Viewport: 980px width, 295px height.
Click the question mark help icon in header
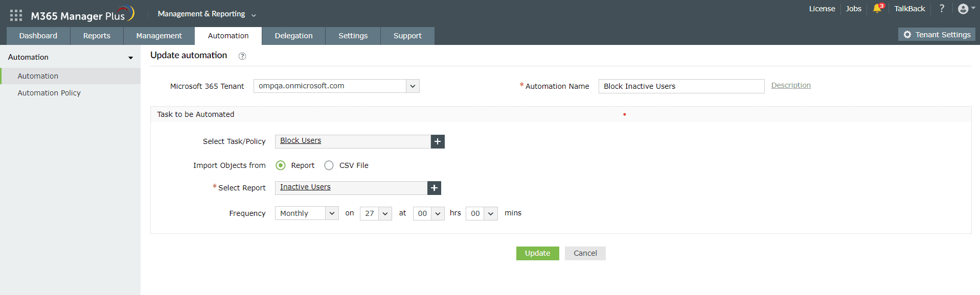click(x=942, y=9)
